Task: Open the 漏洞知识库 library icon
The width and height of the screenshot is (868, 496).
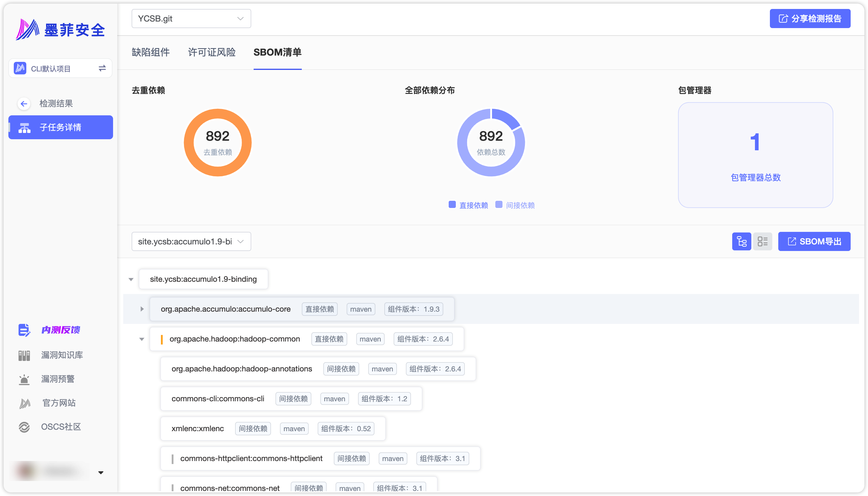Action: pyautogui.click(x=24, y=355)
